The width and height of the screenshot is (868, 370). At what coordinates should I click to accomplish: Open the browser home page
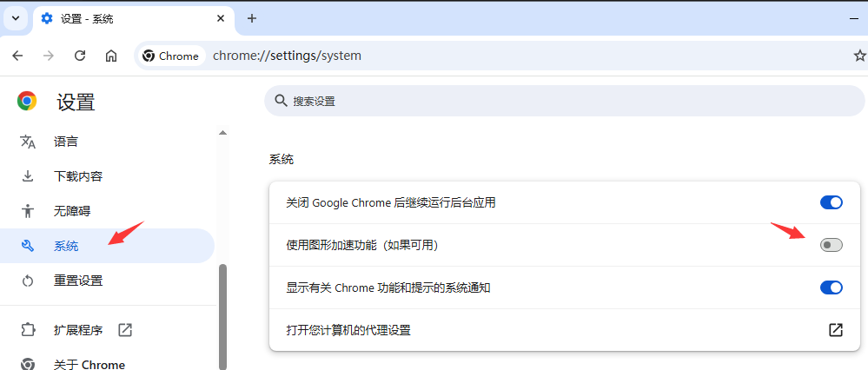(x=111, y=56)
